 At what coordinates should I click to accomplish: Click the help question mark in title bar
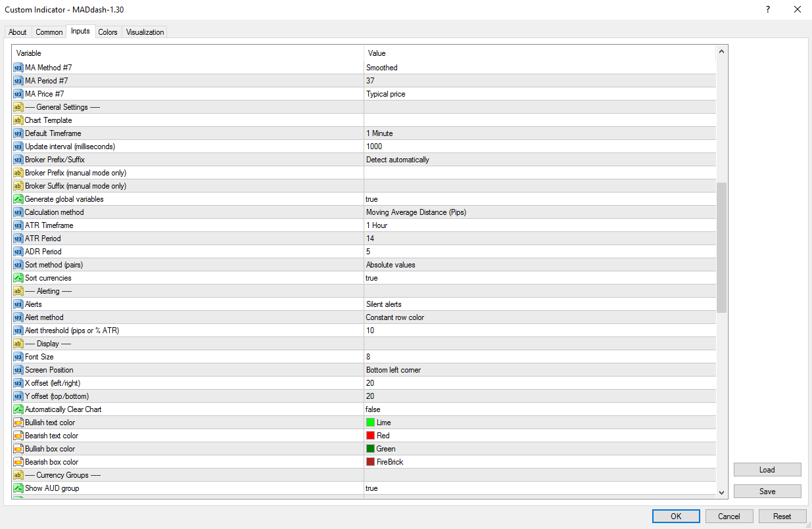tap(768, 9)
